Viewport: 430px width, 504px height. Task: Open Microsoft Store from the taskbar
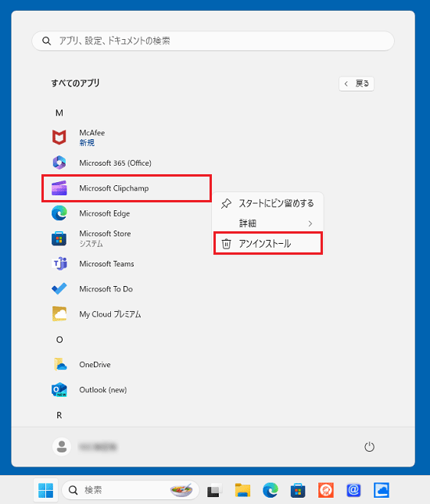tap(298, 490)
